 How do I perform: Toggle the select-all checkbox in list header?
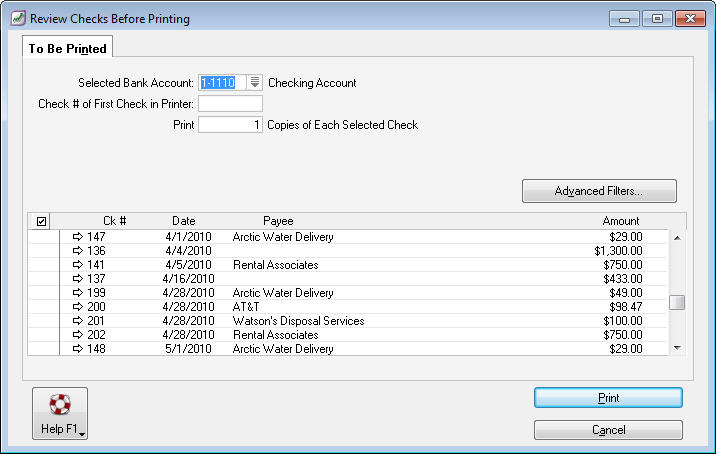click(42, 222)
